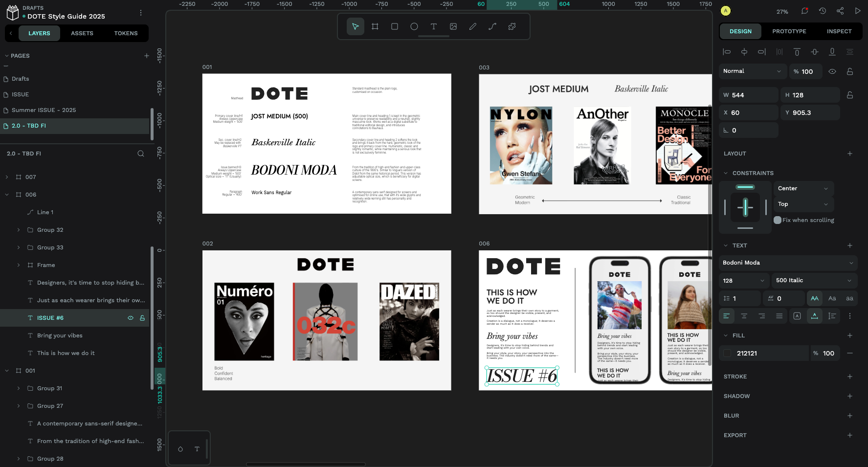Hide the ISSUE #6 layer

[x=131, y=318]
